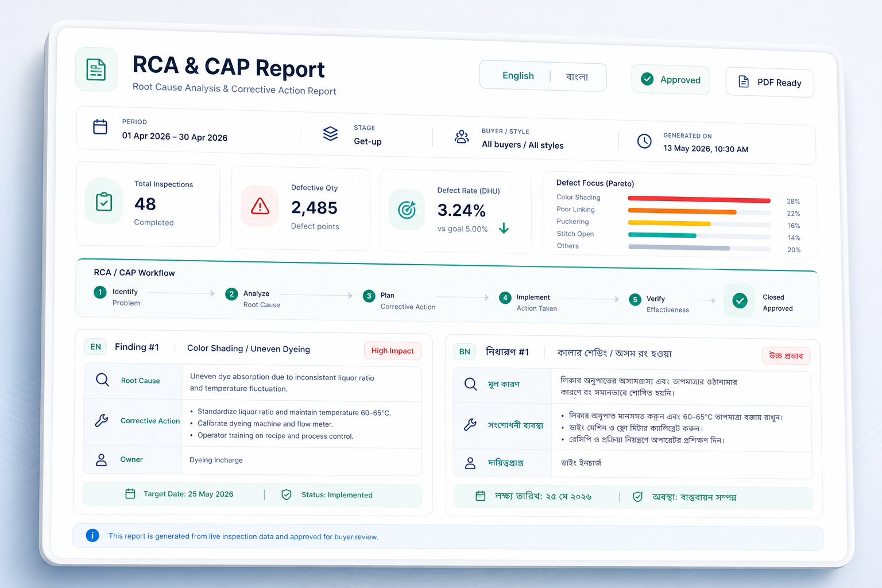Click the সংশোধনী ব্যবস্থা wrench icon
The height and width of the screenshot is (588, 882).
click(470, 425)
